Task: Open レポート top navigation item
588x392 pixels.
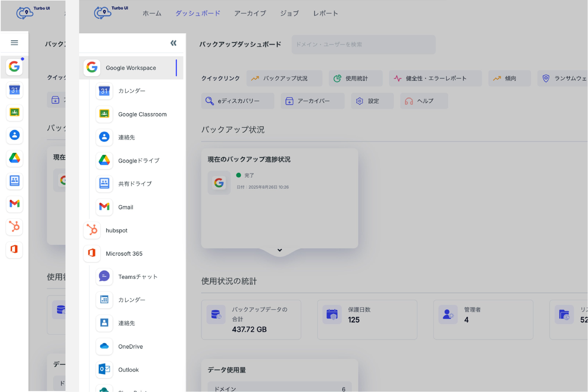Action: (x=325, y=13)
